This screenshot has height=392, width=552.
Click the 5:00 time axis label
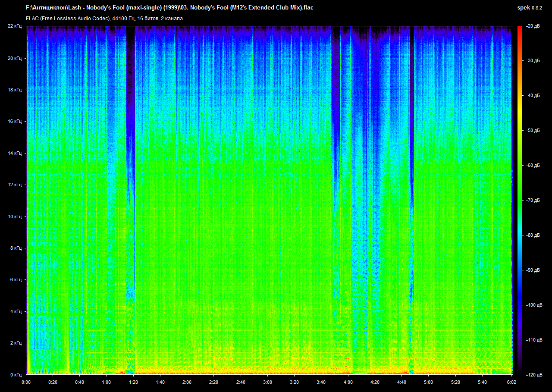[x=428, y=382]
